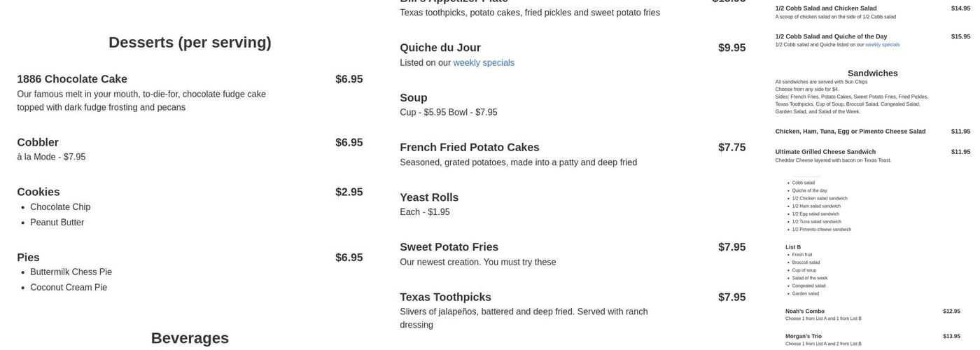Click the French Fried Potato Cakes title
This screenshot has height=350, width=980.
[470, 147]
